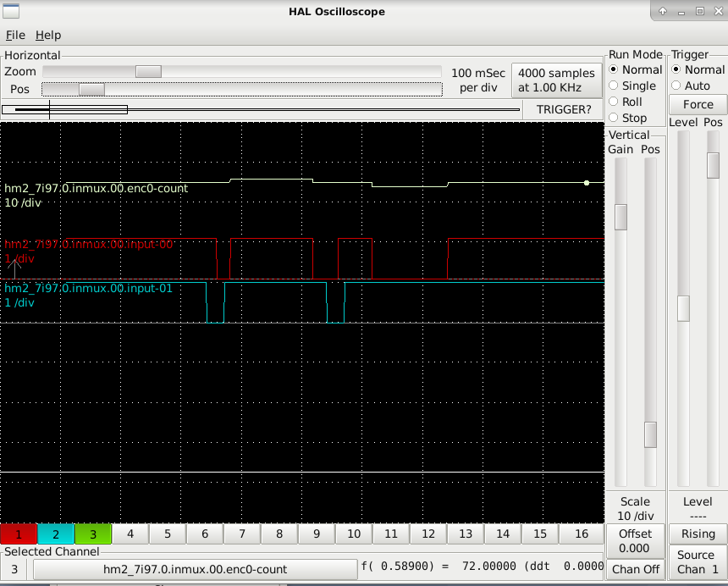Click the horizontal Pos slider handle
The image size is (728, 586).
[91, 89]
